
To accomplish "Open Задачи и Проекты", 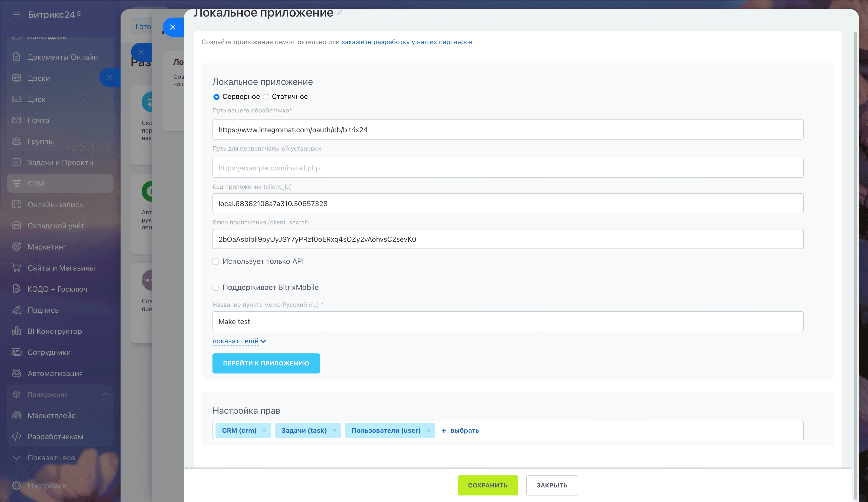I will (x=61, y=162).
